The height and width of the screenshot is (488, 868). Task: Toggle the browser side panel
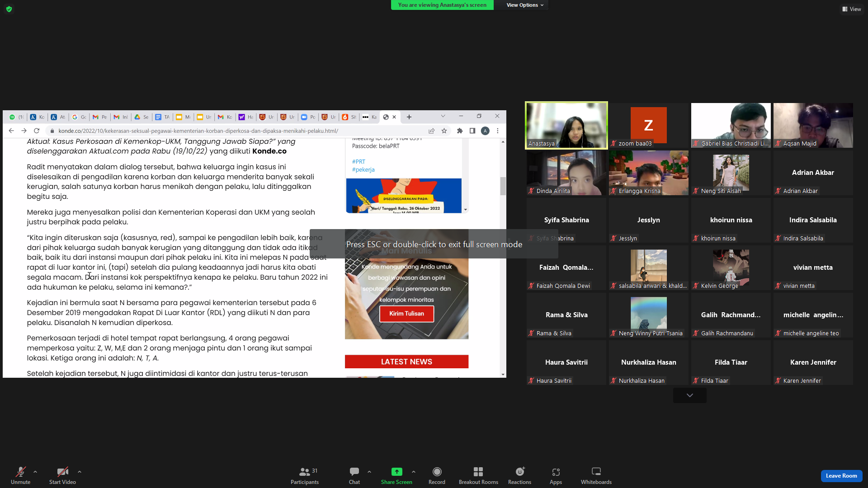point(472,131)
